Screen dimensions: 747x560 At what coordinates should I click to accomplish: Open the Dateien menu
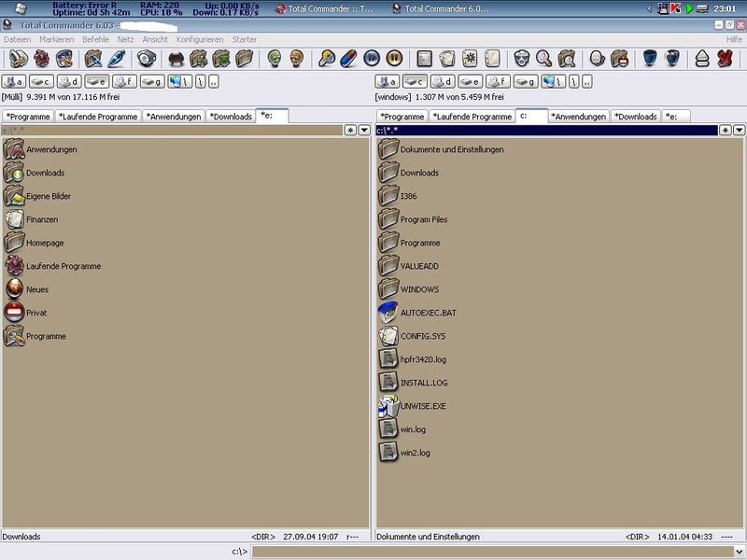click(17, 39)
